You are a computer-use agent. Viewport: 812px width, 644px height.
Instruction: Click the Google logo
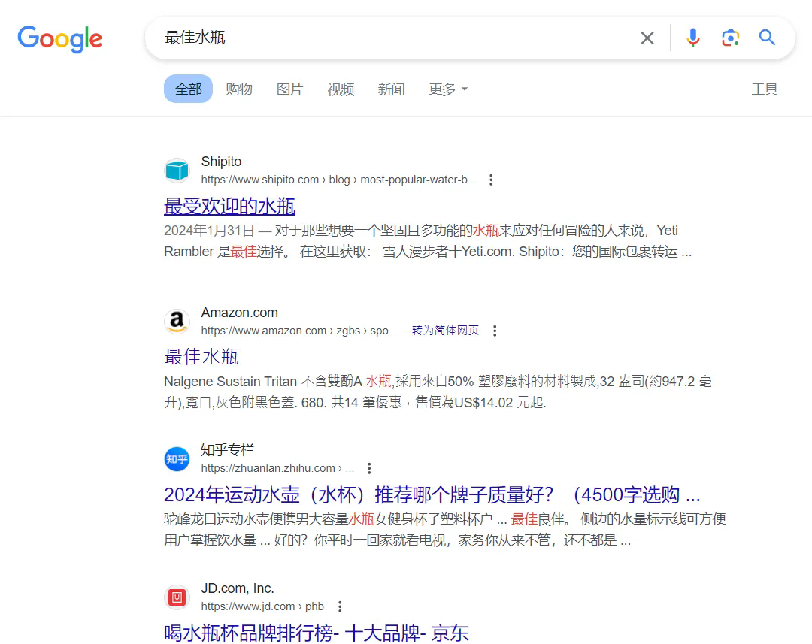60,38
